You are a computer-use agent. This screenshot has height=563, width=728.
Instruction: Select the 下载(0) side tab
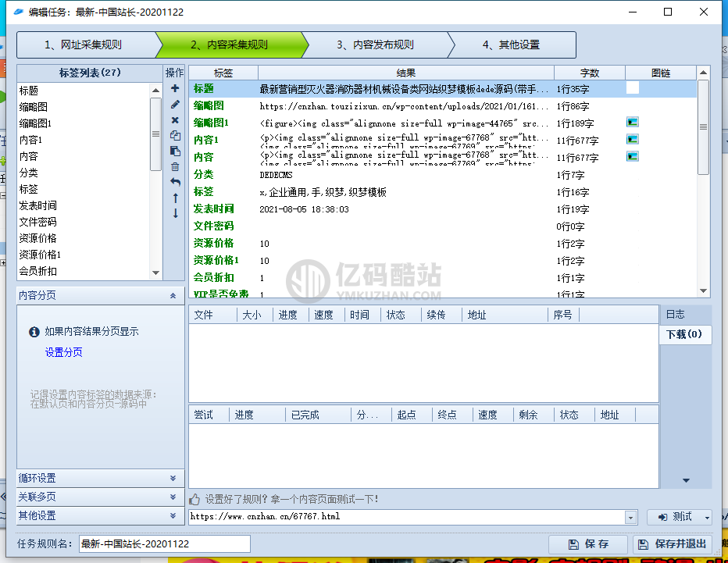click(x=684, y=334)
